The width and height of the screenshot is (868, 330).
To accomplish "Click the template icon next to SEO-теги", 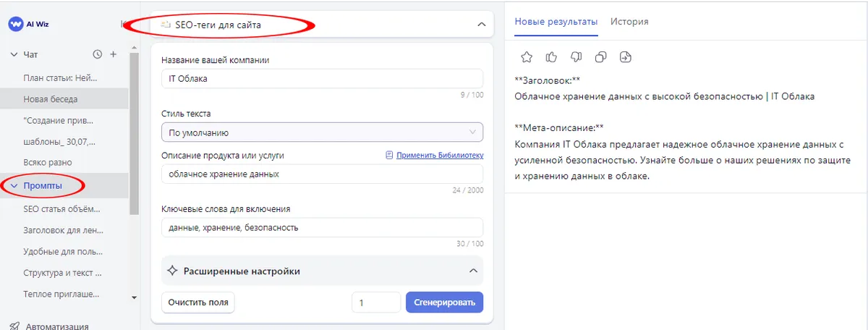I will point(165,25).
